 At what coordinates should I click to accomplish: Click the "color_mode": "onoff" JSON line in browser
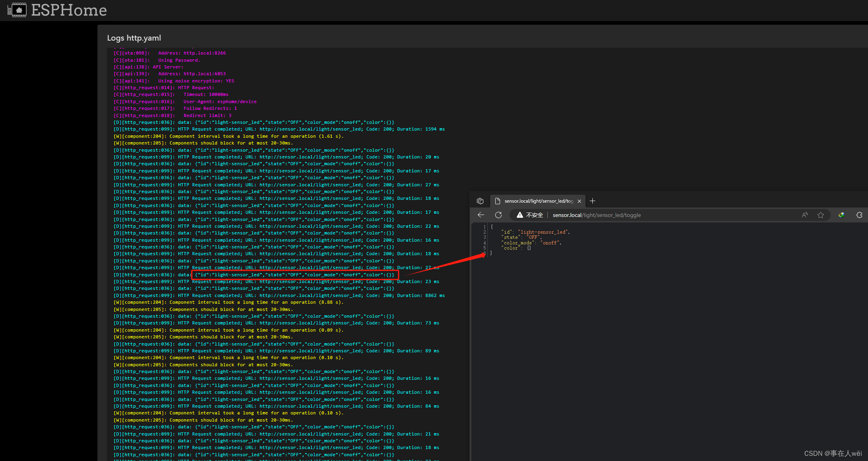(x=531, y=243)
